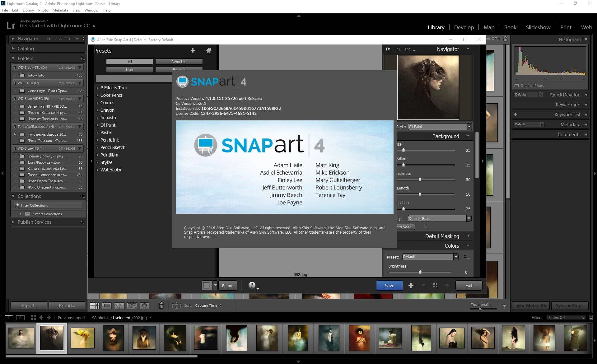Switch Lightroom to Grid view
This screenshot has height=364, width=597.
[x=95, y=306]
